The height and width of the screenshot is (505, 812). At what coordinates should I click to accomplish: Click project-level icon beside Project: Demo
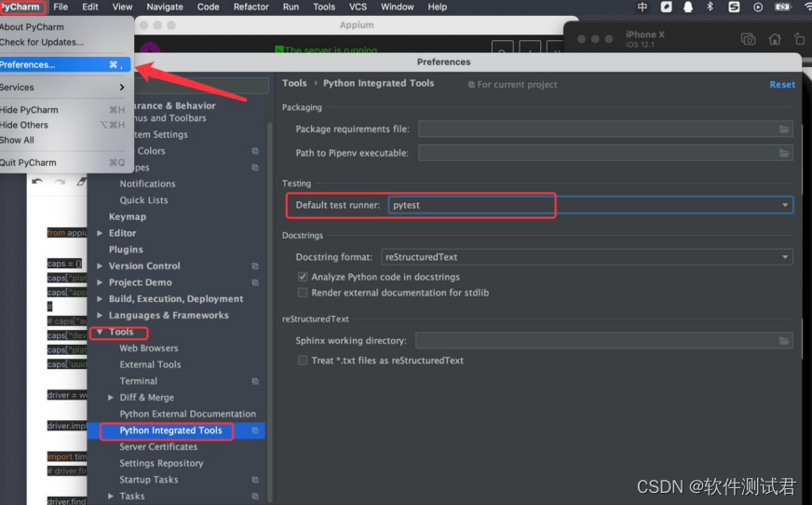255,282
